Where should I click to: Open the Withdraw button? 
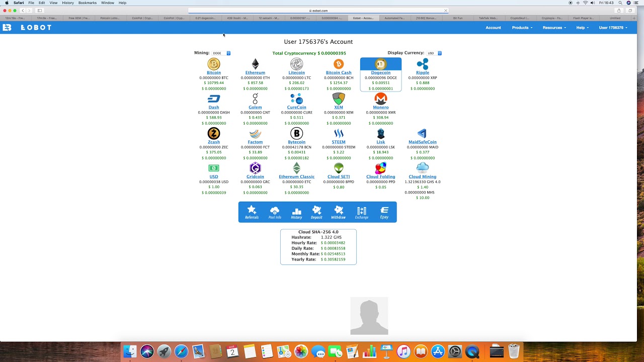tap(338, 212)
